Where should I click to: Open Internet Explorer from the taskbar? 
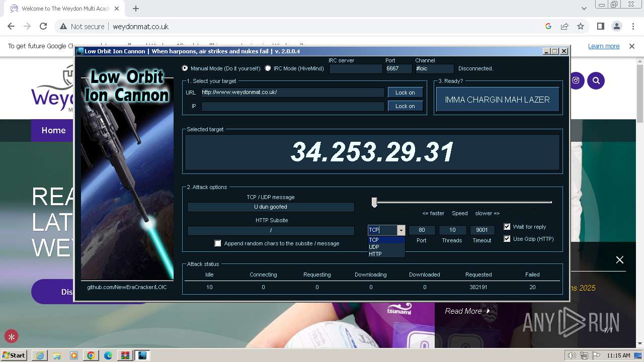pos(40,355)
